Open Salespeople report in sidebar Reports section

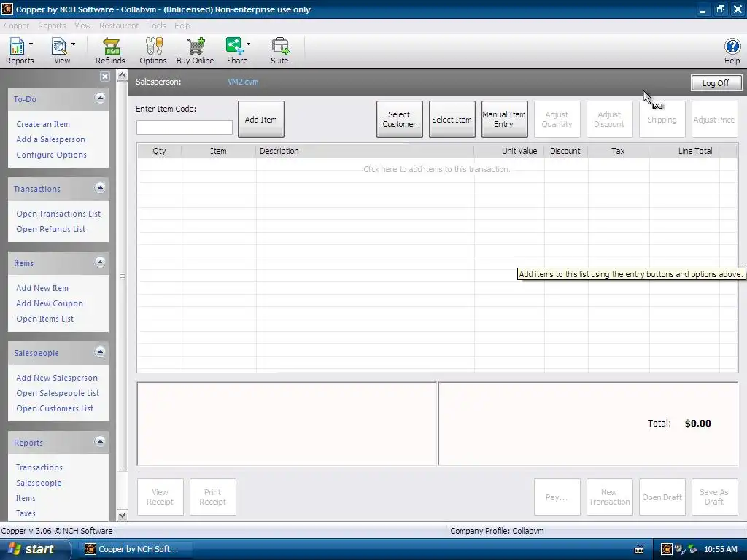point(39,483)
